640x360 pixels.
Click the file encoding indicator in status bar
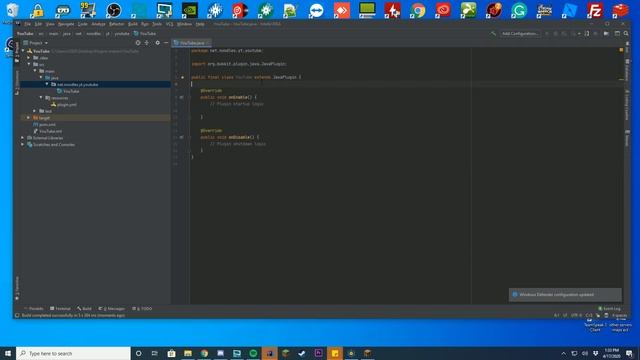(x=576, y=315)
